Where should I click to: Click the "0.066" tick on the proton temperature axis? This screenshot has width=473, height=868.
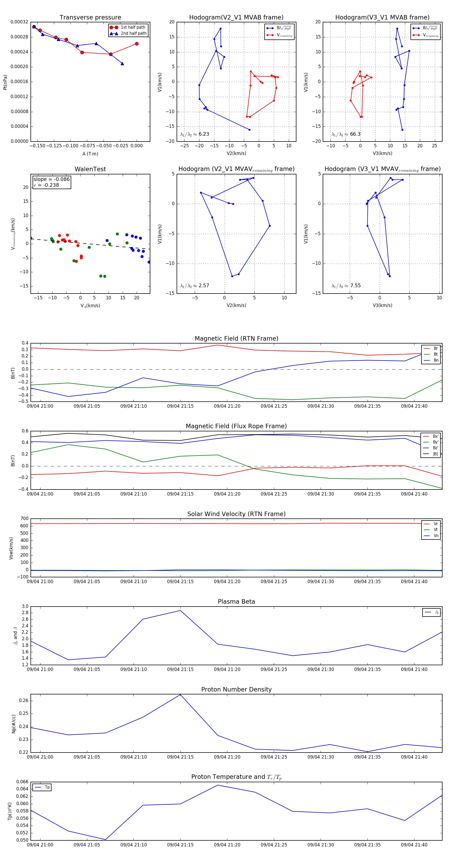pos(23,782)
